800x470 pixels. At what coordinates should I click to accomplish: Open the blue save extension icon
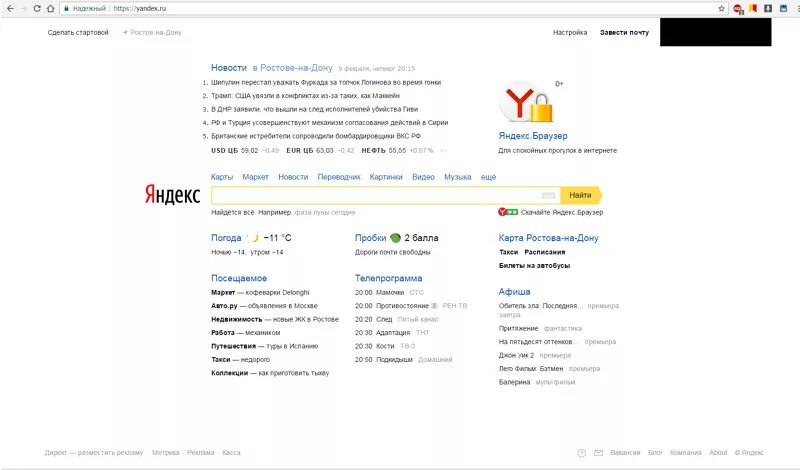click(783, 8)
